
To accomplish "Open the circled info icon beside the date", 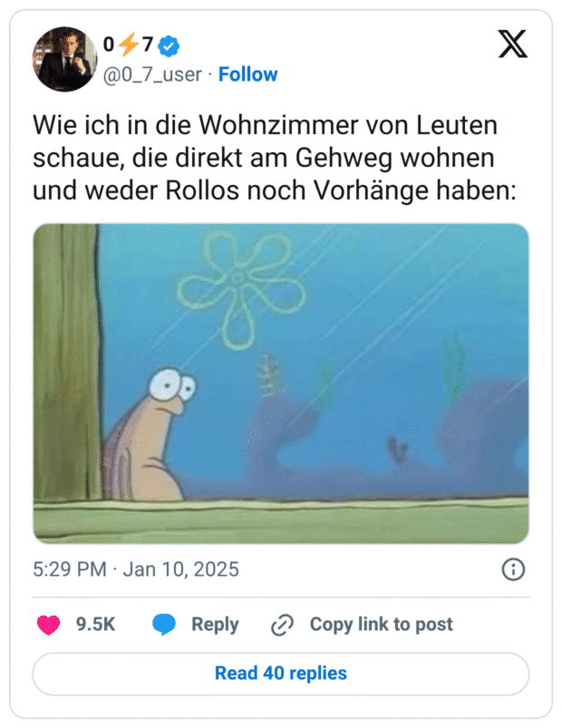I will (513, 569).
